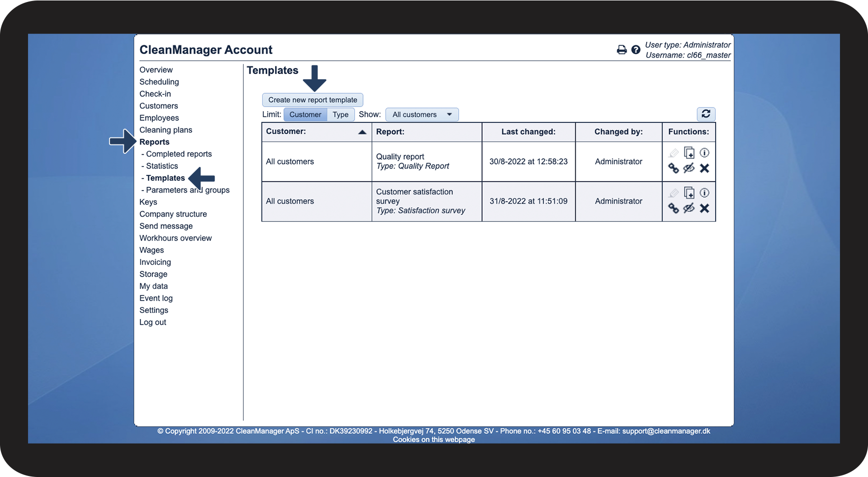
Task: Select Templates under Reports
Action: click(x=166, y=178)
